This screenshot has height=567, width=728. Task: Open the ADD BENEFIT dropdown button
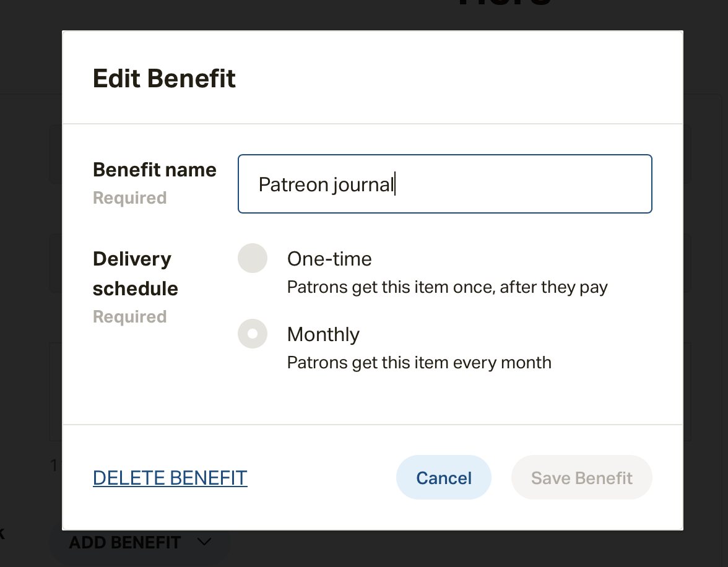pos(140,542)
